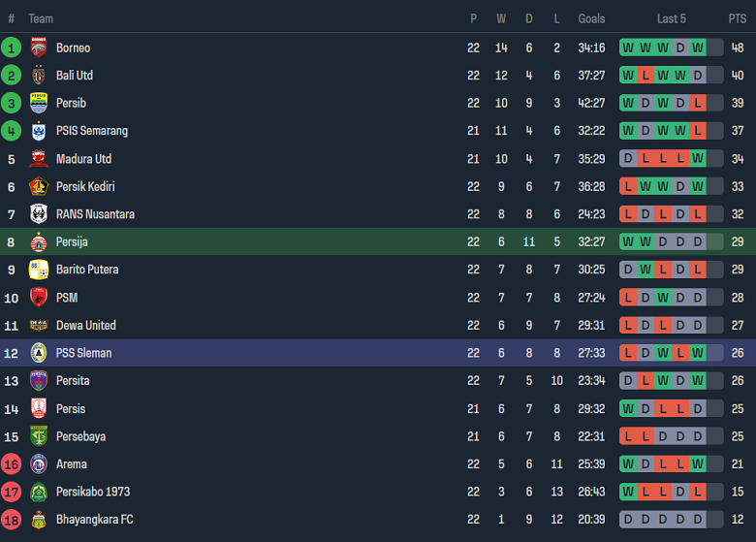Click the Borneo club crest icon
The height and width of the screenshot is (542, 756).
tap(39, 48)
